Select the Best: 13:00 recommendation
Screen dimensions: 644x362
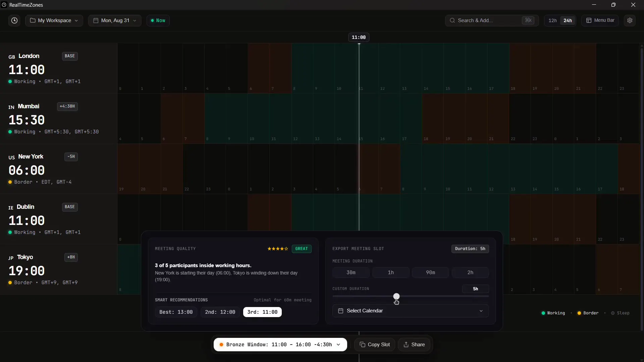coord(176,312)
